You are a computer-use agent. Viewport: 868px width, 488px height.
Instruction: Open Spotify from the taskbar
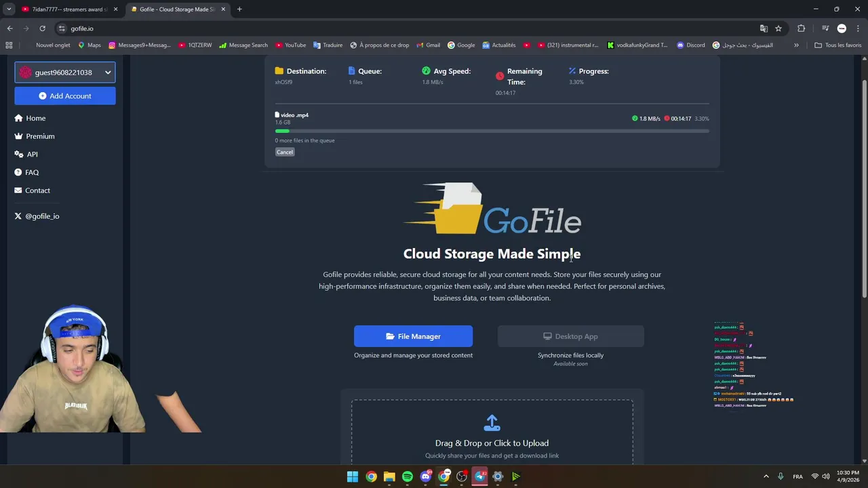[408, 476]
